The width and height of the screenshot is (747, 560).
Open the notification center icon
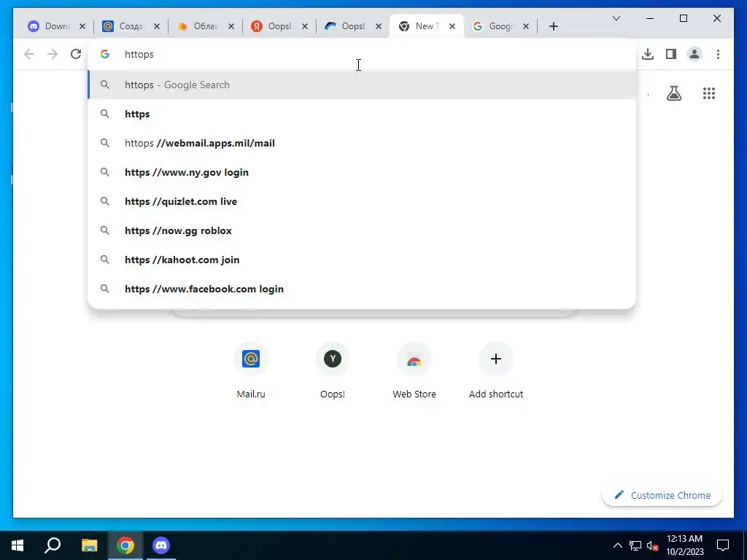[x=723, y=545]
